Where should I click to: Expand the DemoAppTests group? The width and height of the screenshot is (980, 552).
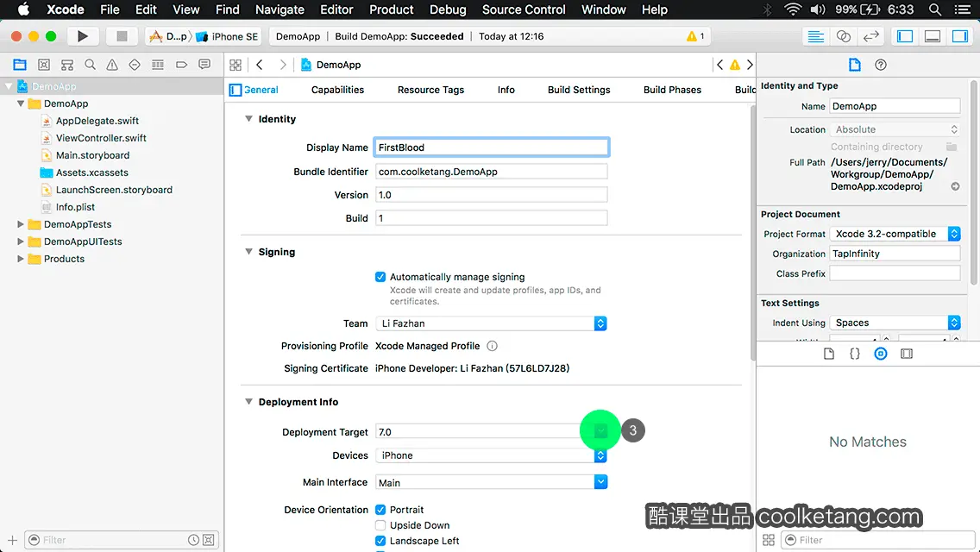pos(20,223)
